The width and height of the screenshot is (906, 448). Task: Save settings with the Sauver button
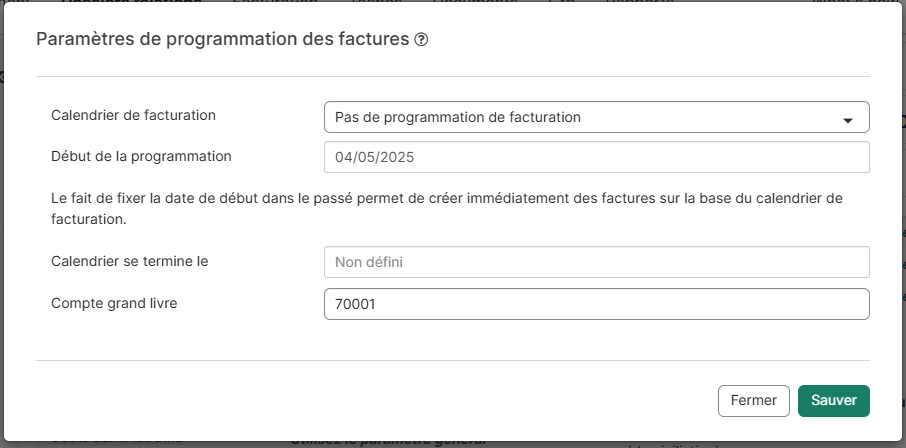[x=833, y=400]
